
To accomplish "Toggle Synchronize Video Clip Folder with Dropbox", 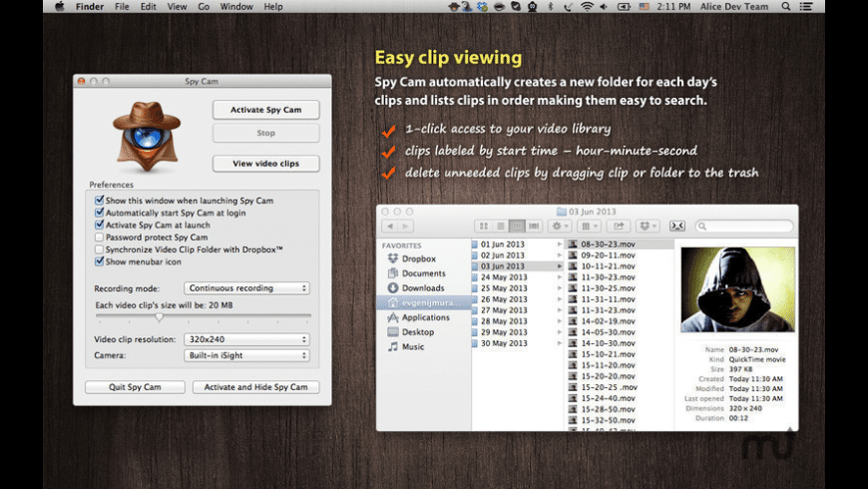I will click(x=99, y=249).
